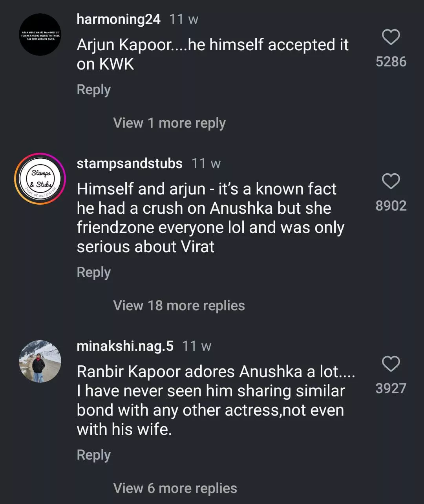This screenshot has width=424, height=504.
Task: Expand 'View 6 more replies'
Action: 175,488
